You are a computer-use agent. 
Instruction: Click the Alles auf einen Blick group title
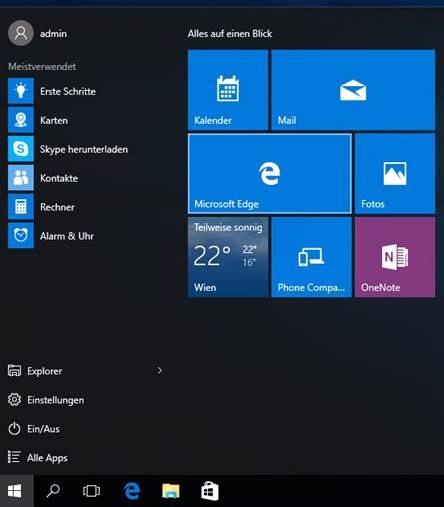[230, 34]
